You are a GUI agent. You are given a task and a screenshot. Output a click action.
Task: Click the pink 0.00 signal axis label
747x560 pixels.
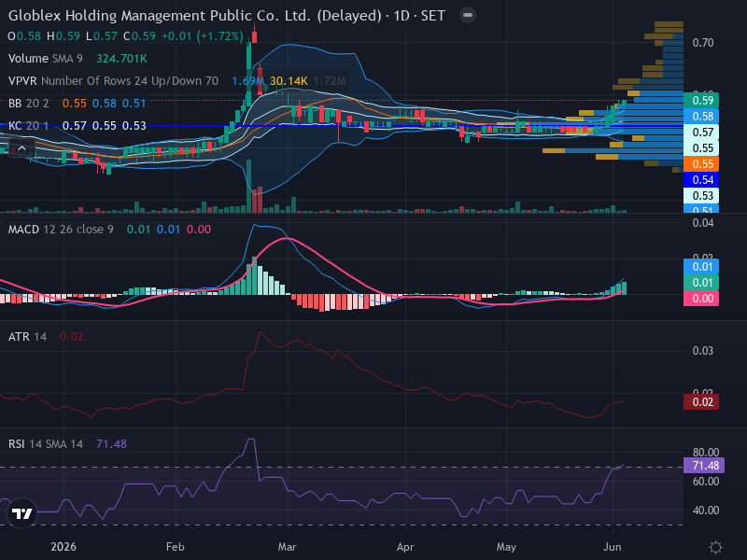(701, 299)
